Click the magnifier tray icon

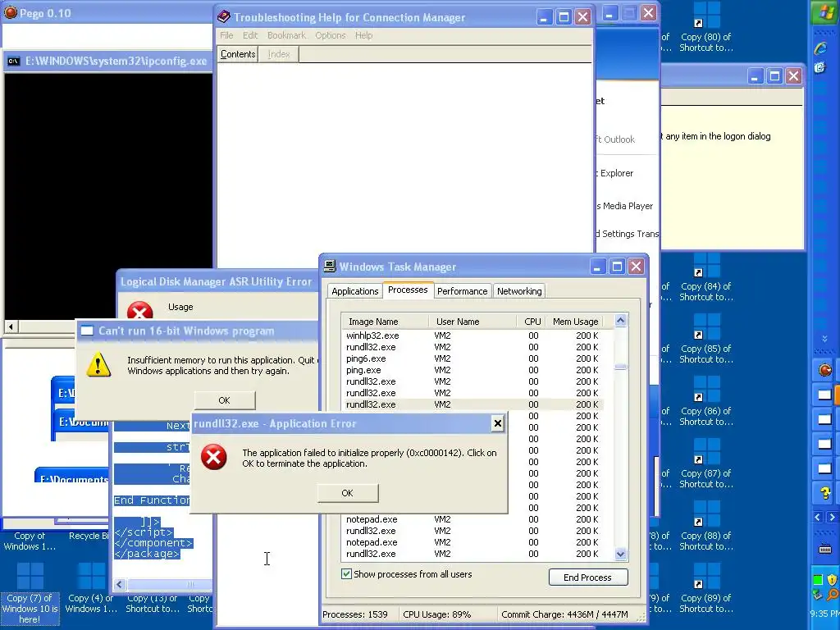[832, 594]
